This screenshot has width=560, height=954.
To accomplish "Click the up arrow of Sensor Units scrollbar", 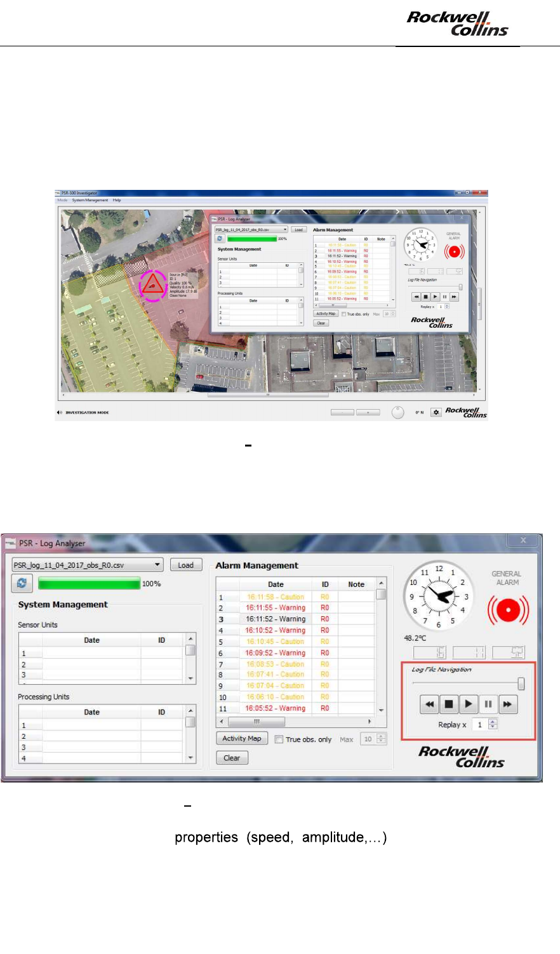I will (x=190, y=638).
